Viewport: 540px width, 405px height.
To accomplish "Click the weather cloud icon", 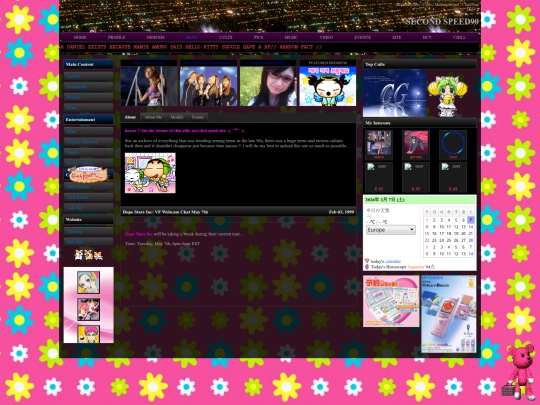I will click(x=369, y=216).
